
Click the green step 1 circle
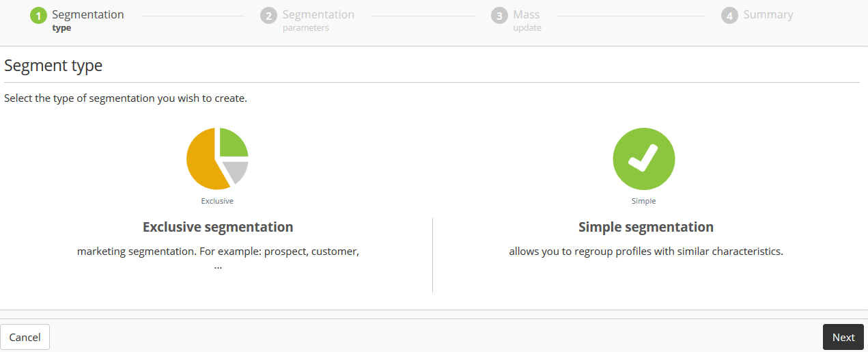[38, 16]
